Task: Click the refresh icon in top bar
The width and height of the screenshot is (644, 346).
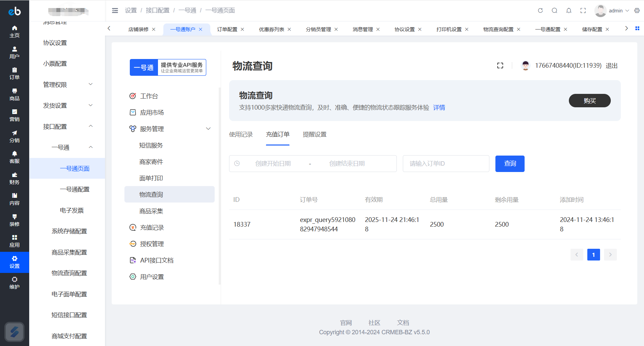Action: [540, 10]
